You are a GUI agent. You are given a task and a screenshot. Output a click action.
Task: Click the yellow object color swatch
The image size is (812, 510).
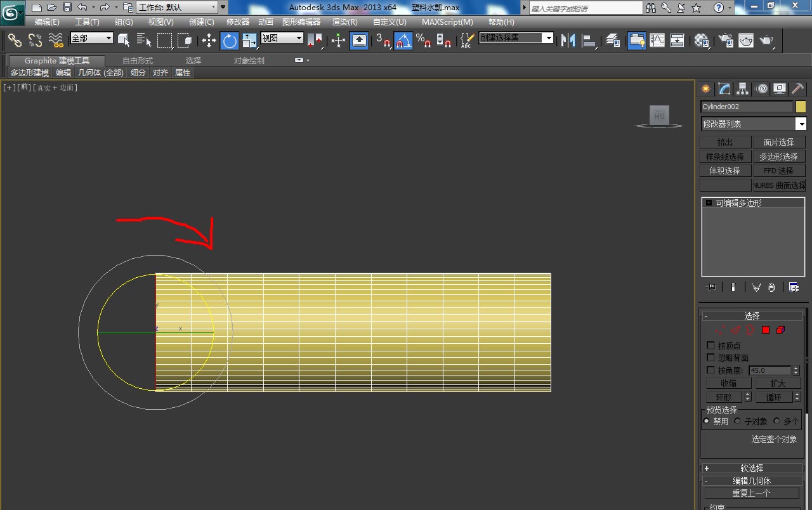pos(801,107)
